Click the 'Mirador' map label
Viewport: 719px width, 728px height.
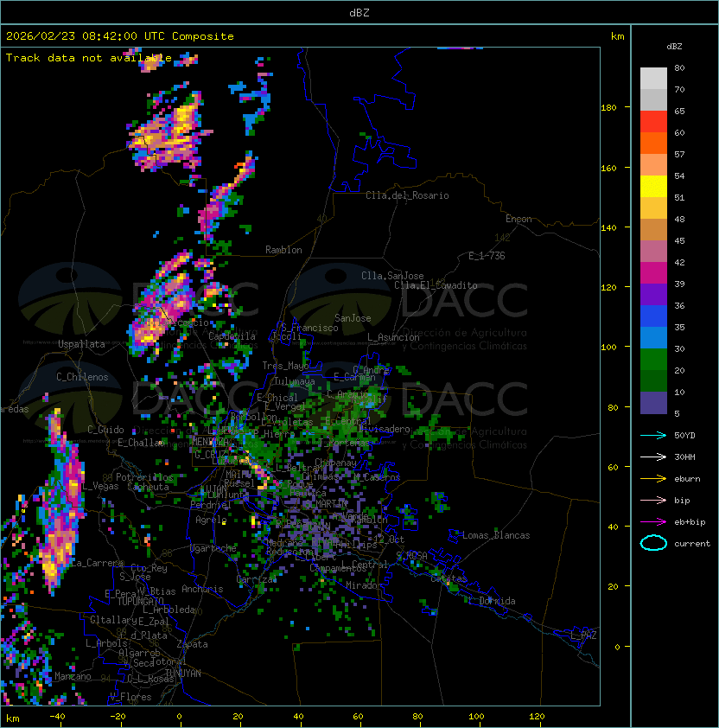point(365,585)
